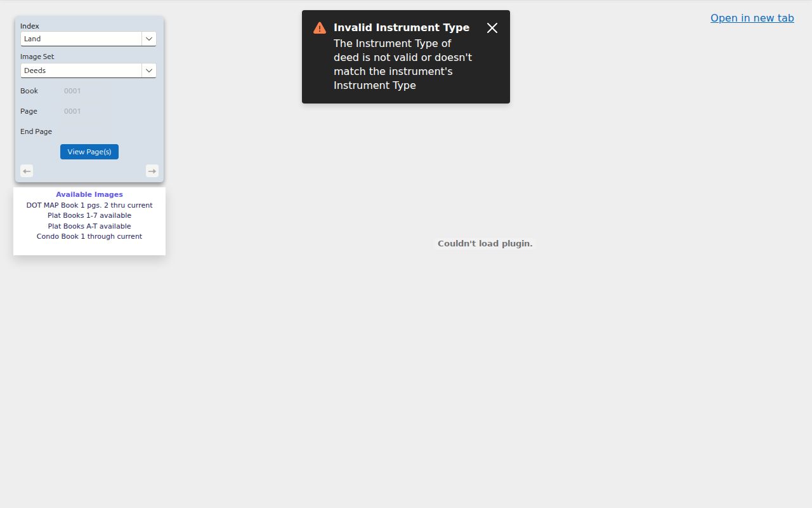Click the 'Couldn't load plugin.' message
The image size is (812, 508).
(485, 243)
